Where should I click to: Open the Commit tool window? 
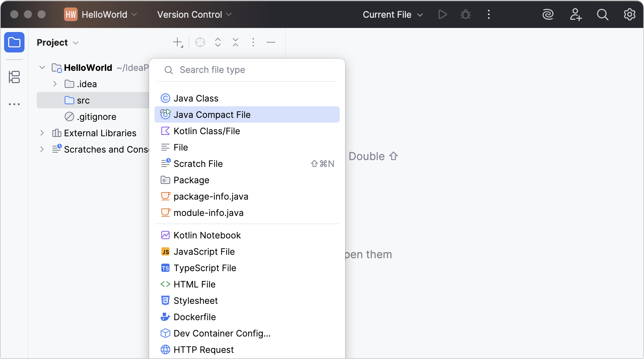point(14,77)
